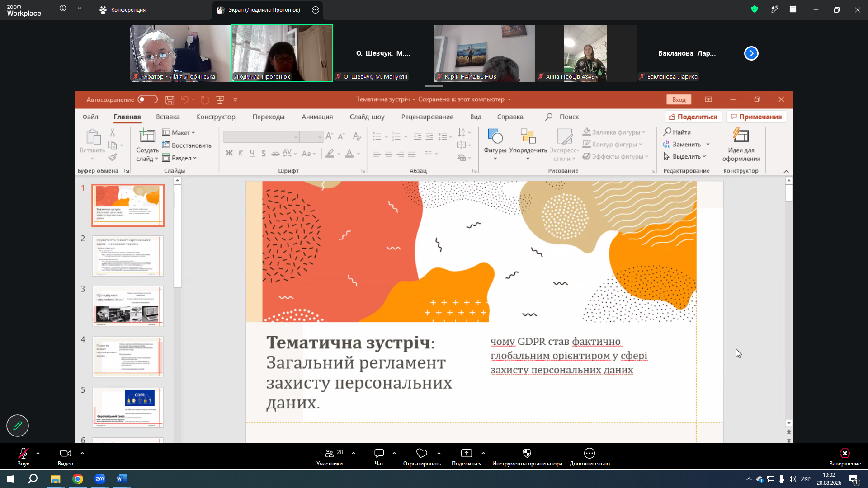Screen dimensions: 868x488
Task: Open the font name combo box
Action: pyautogui.click(x=261, y=136)
